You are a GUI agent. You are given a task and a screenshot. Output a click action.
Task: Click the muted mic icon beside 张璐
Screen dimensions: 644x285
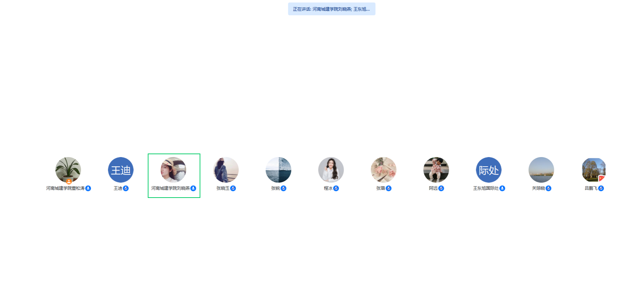tap(389, 188)
